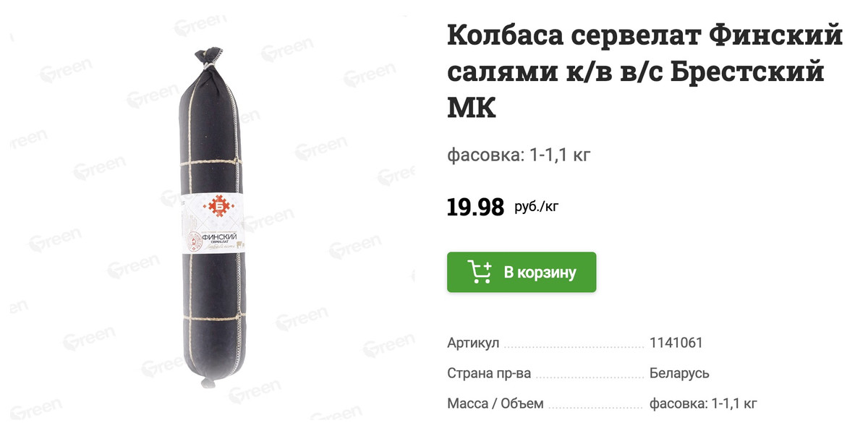Select the 19.98 price value
The image size is (868, 423).
[475, 208]
